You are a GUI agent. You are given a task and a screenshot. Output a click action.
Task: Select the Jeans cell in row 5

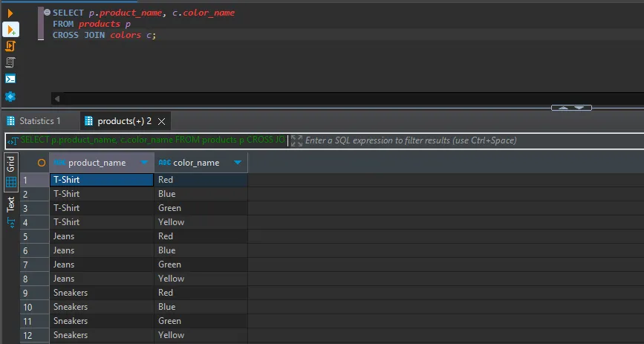point(102,236)
